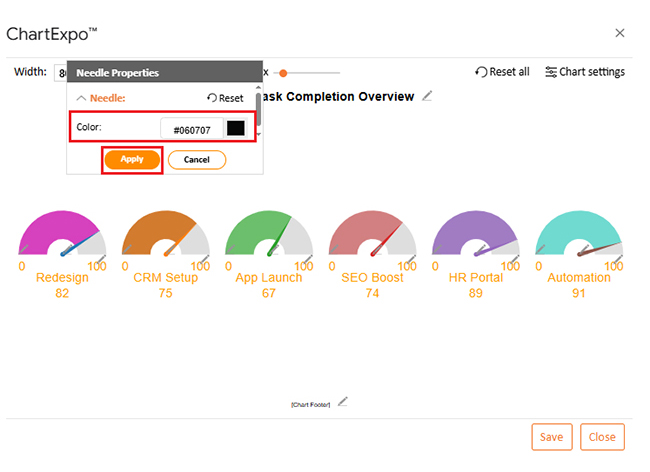Close the ChartExpo dialog with the X
Screen dimensions: 650x472
pyautogui.click(x=620, y=33)
